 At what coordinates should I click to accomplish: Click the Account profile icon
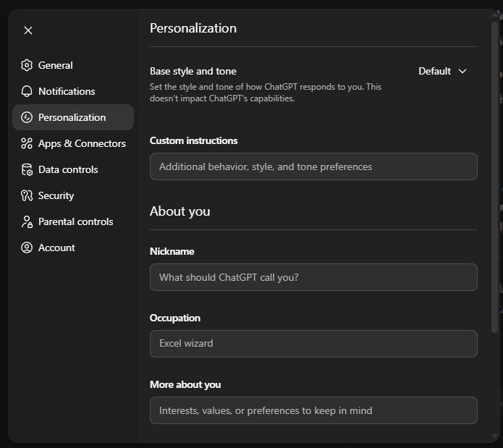tap(27, 248)
